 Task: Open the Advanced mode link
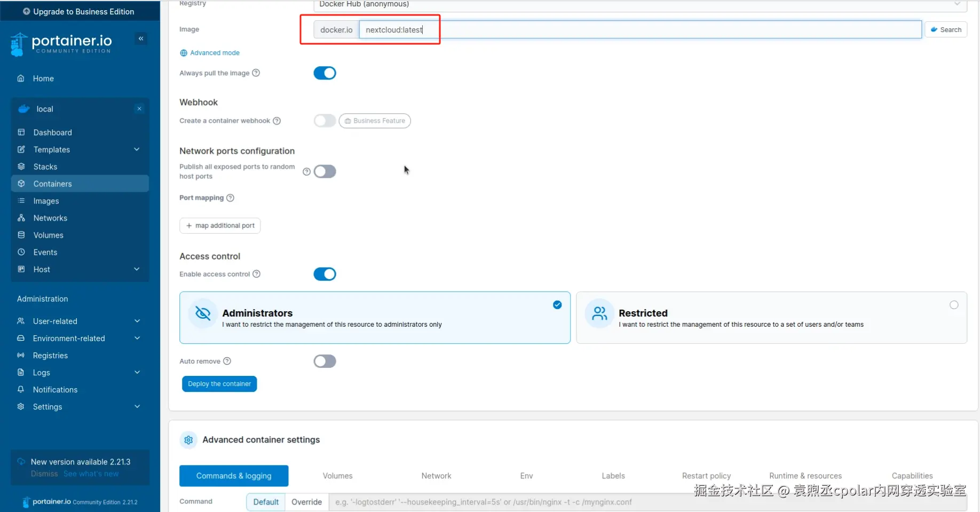coord(210,53)
